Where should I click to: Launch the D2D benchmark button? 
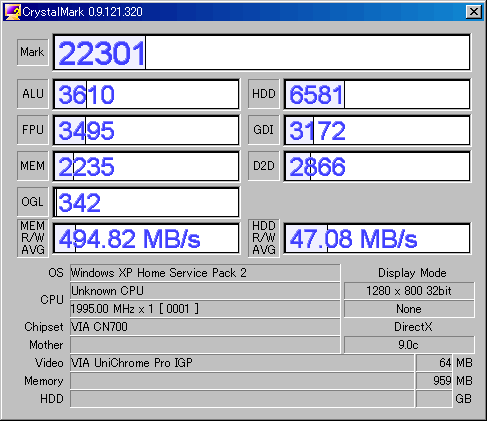tap(263, 165)
